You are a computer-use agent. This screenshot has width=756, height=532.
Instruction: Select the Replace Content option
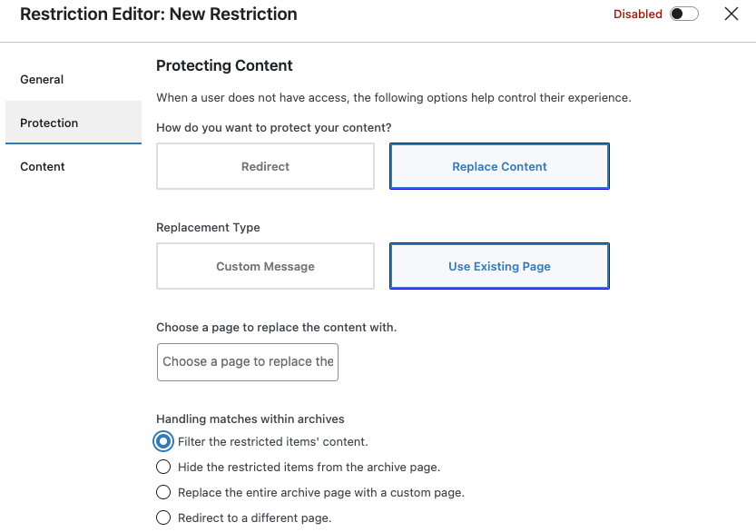click(499, 166)
